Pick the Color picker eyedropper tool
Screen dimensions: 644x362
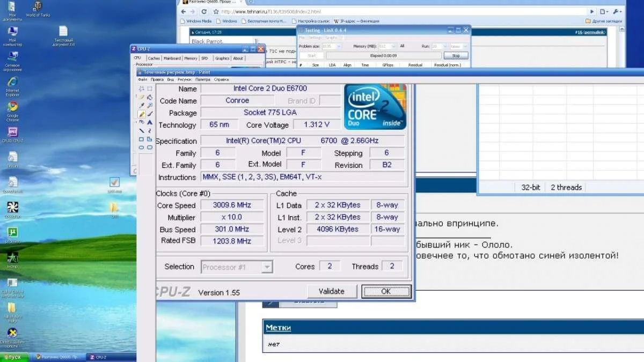tap(142, 106)
